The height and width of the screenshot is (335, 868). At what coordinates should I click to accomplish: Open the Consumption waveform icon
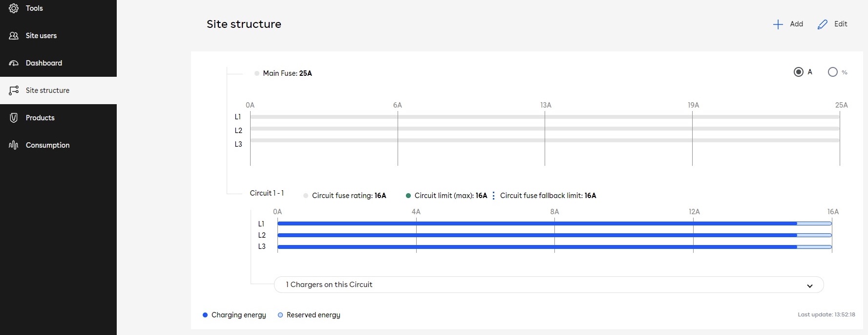click(x=13, y=145)
